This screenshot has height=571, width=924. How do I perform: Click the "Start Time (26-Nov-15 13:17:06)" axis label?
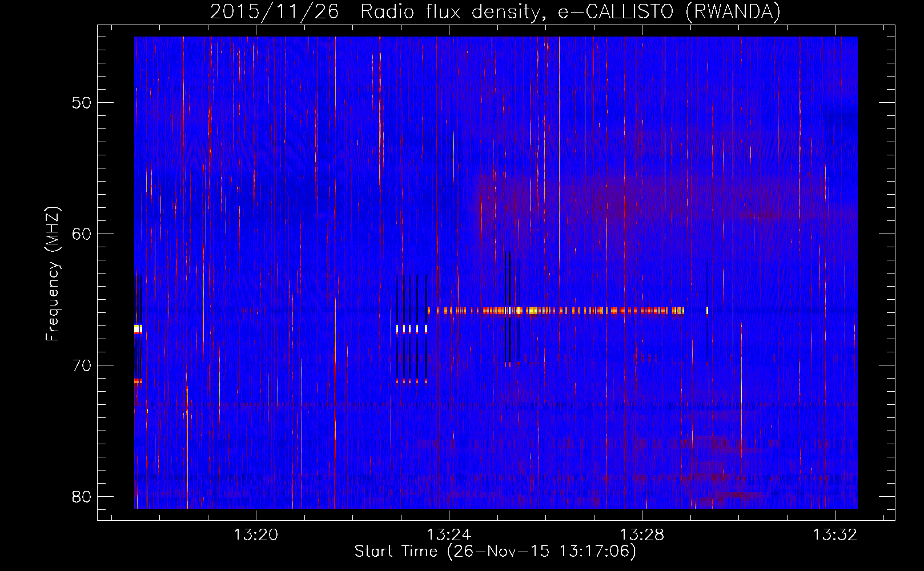pyautogui.click(x=495, y=552)
